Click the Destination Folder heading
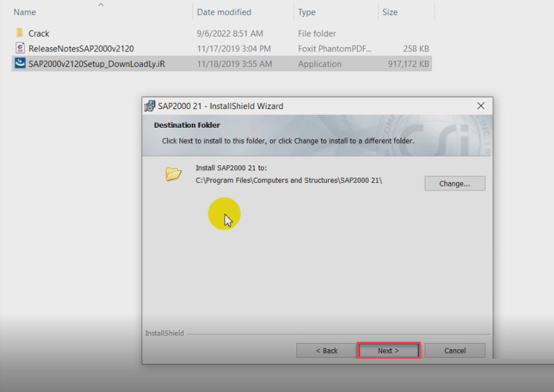Image resolution: width=554 pixels, height=392 pixels. click(x=187, y=125)
